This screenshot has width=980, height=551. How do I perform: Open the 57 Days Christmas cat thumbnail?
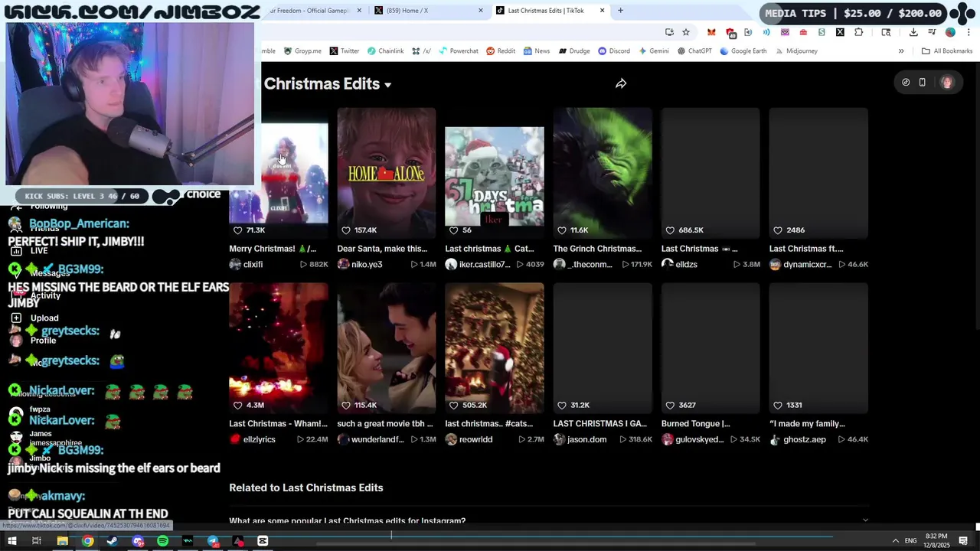pyautogui.click(x=495, y=173)
